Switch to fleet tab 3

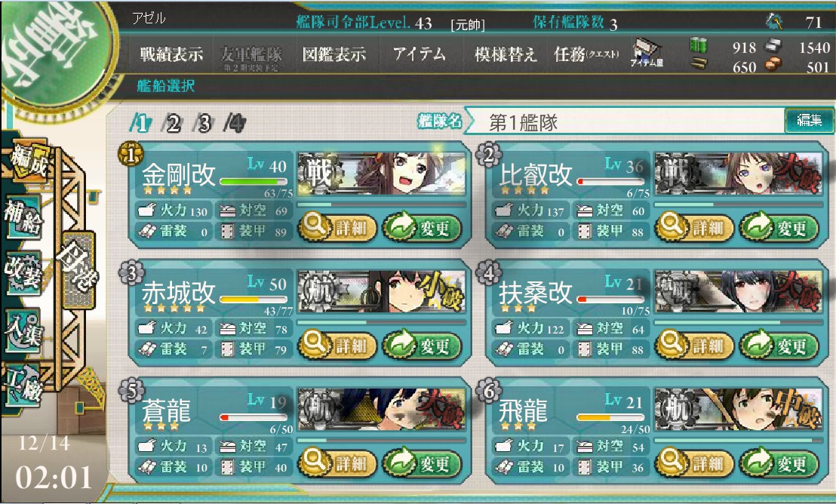click(x=203, y=124)
